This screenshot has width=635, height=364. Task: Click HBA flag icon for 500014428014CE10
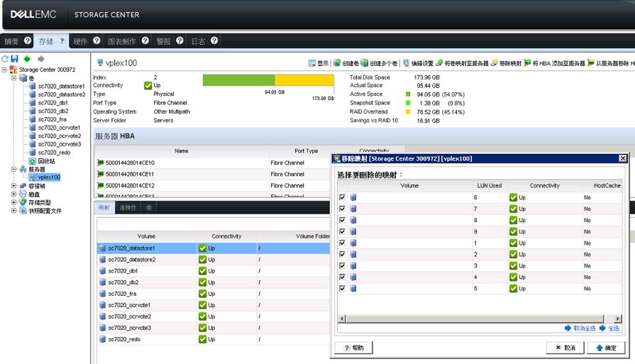pyautogui.click(x=100, y=162)
